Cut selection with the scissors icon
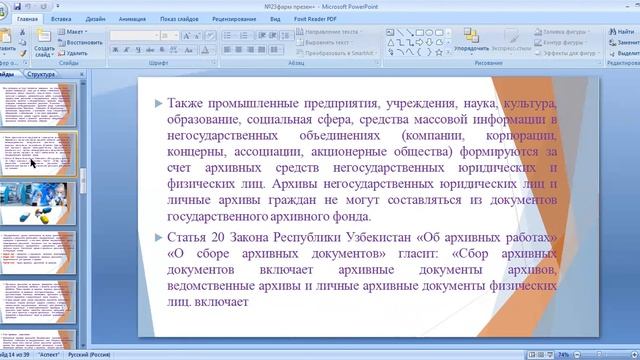The width and height of the screenshot is (640, 360). [22, 32]
